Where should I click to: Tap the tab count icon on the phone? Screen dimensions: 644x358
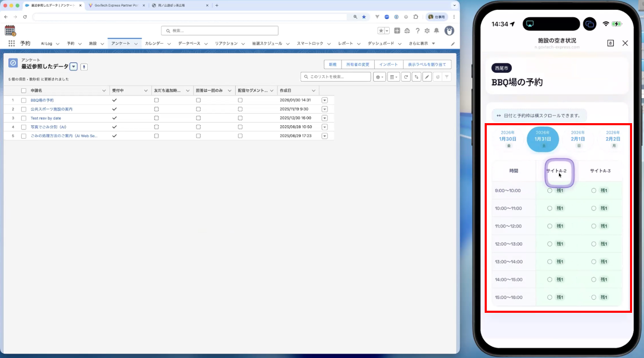tap(610, 43)
